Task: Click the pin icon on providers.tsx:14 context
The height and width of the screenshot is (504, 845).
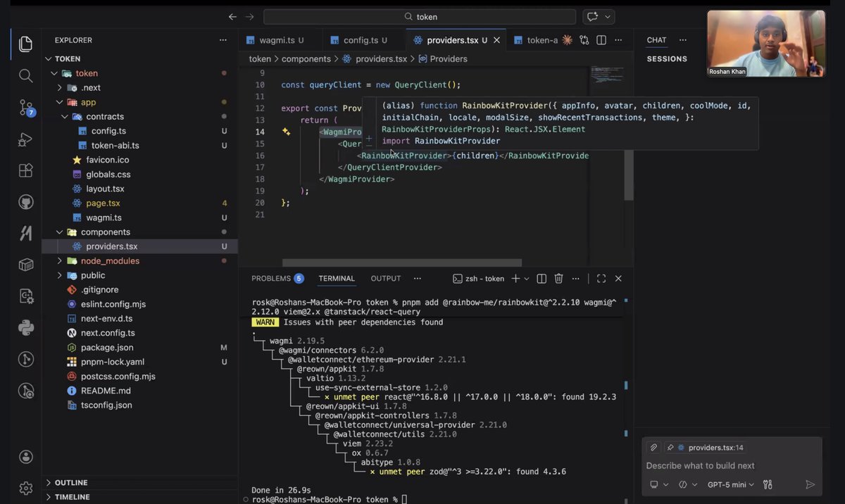Action: 670,448
